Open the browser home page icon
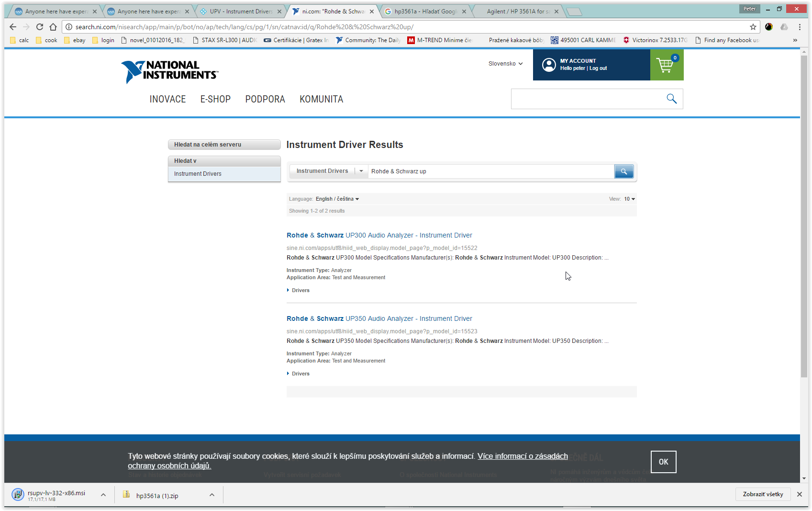The height and width of the screenshot is (511, 812). pyautogui.click(x=53, y=27)
